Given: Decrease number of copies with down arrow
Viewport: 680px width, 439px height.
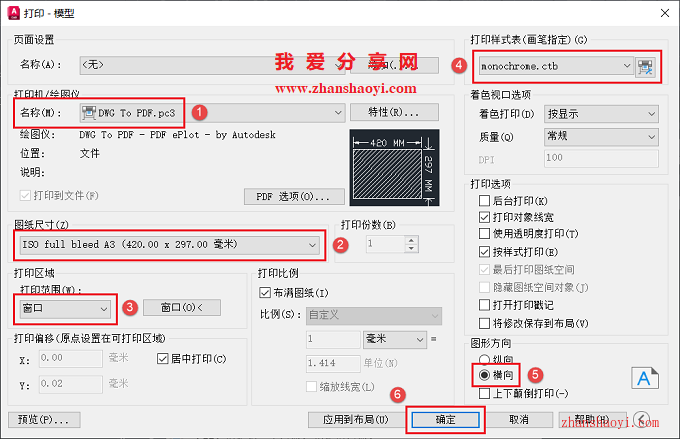Looking at the screenshot, I should pyautogui.click(x=411, y=248).
